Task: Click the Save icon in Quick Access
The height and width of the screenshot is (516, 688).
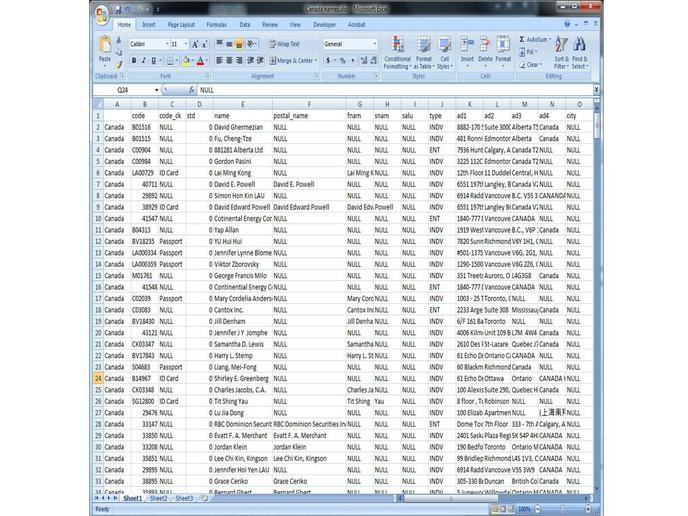Action: [x=118, y=10]
